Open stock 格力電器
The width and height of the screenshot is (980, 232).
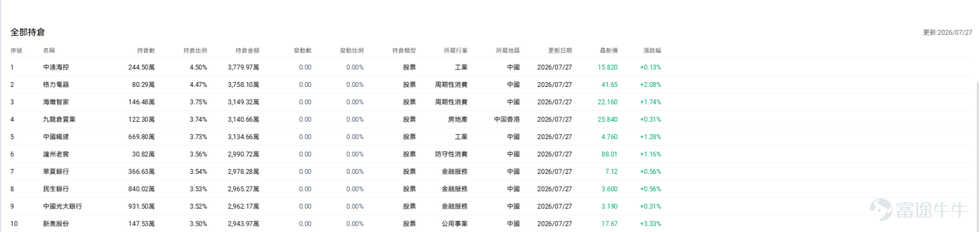(x=56, y=84)
